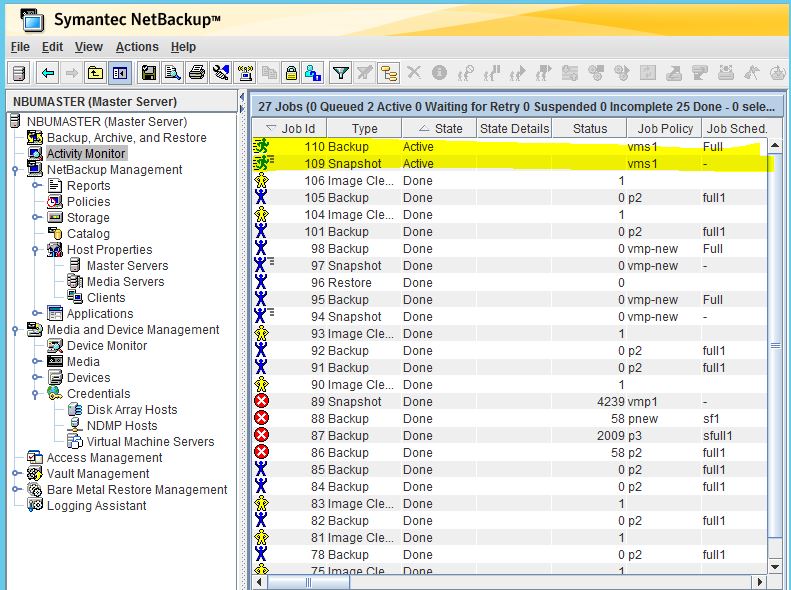Open the Help menu

pos(183,47)
